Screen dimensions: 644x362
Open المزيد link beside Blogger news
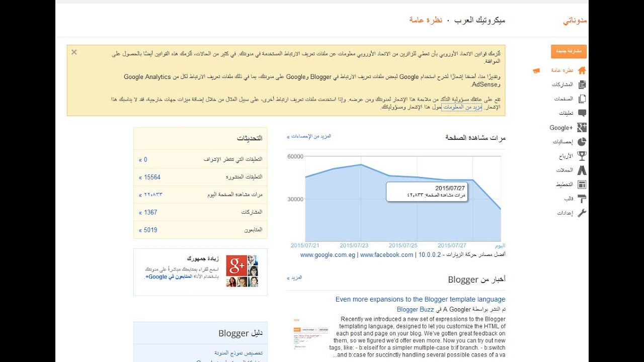[x=294, y=278]
